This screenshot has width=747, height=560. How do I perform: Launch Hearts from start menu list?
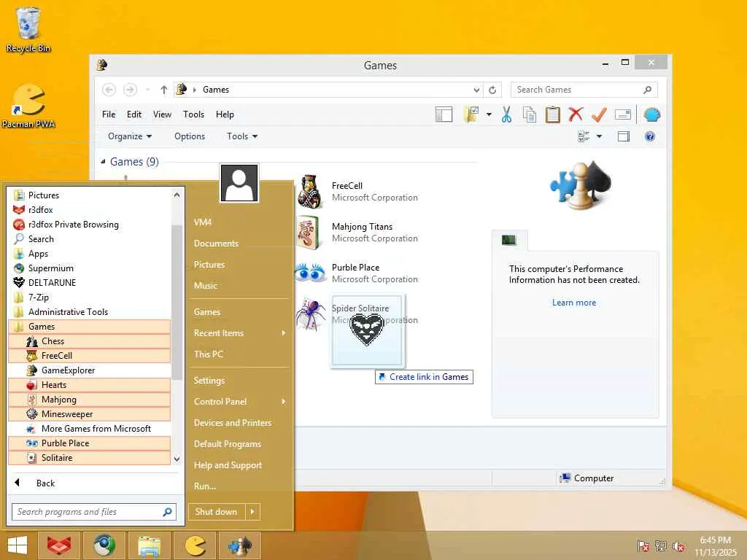click(89, 385)
